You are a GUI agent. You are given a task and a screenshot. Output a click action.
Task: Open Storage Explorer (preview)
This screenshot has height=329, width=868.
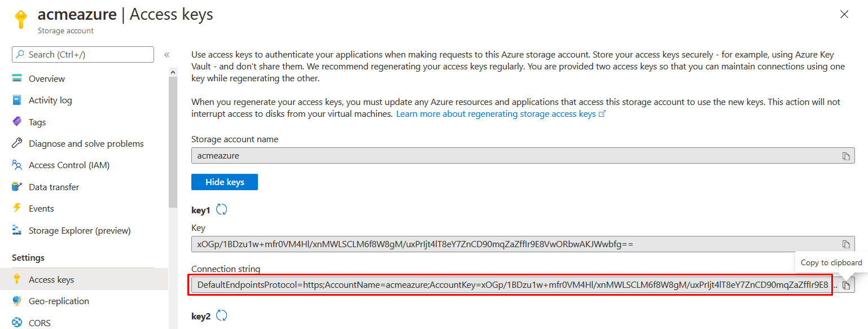click(80, 230)
